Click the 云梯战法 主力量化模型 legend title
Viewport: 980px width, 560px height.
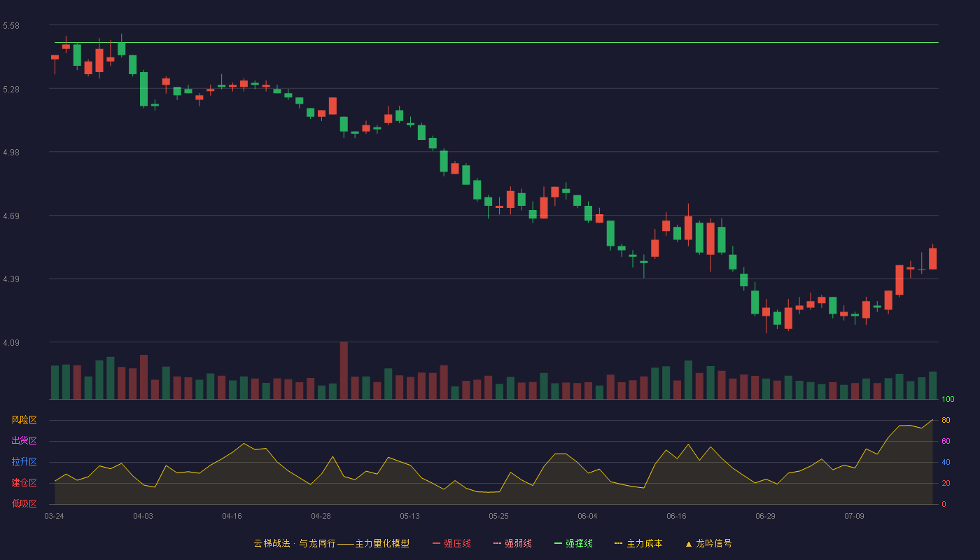point(331,543)
